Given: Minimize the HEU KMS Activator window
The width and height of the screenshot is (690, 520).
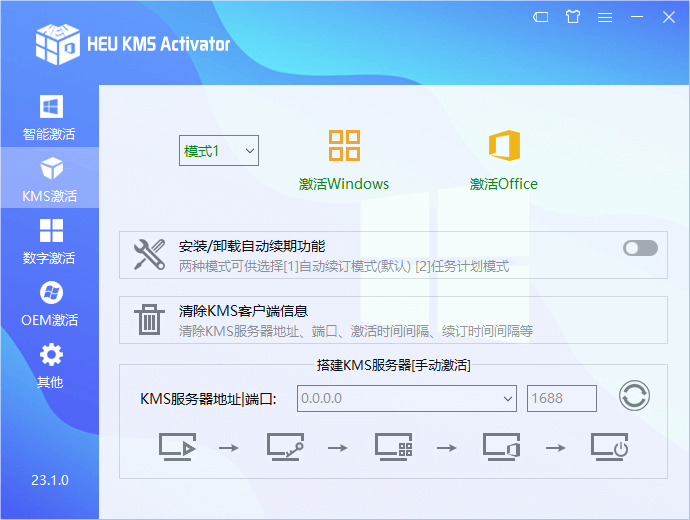Looking at the screenshot, I should click(x=637, y=17).
